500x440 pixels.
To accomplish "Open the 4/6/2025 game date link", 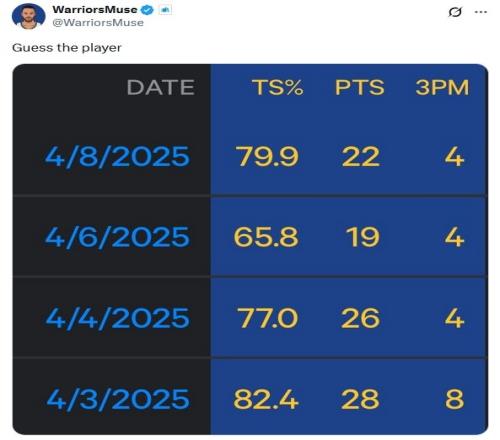I will click(x=117, y=237).
